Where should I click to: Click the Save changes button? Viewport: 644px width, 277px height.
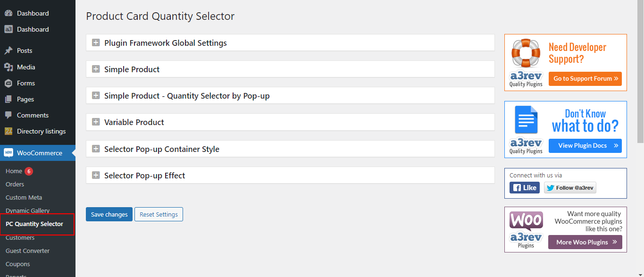109,214
